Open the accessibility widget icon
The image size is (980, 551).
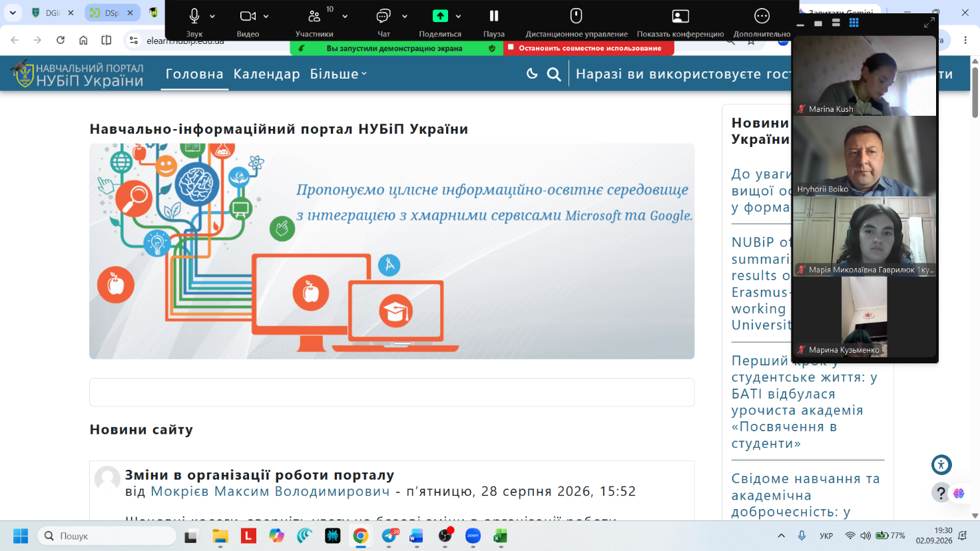click(941, 464)
